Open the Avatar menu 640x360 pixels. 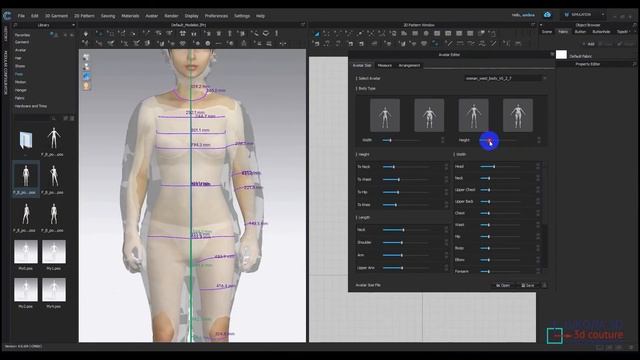pyautogui.click(x=151, y=16)
